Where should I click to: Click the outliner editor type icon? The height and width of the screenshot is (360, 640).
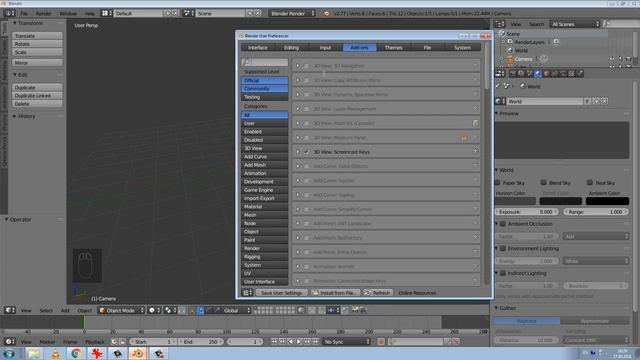coord(500,24)
